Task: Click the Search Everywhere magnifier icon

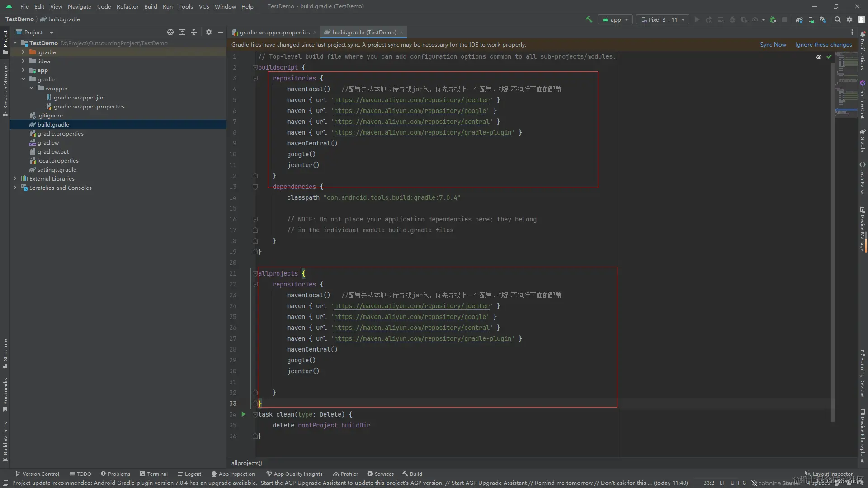Action: coord(838,19)
